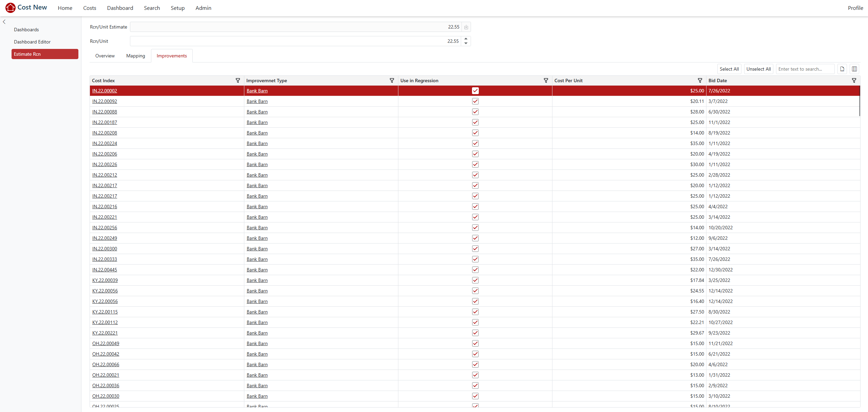Toggle Use in Regression for KY.22.00039
This screenshot has width=868, height=412.
(x=475, y=280)
